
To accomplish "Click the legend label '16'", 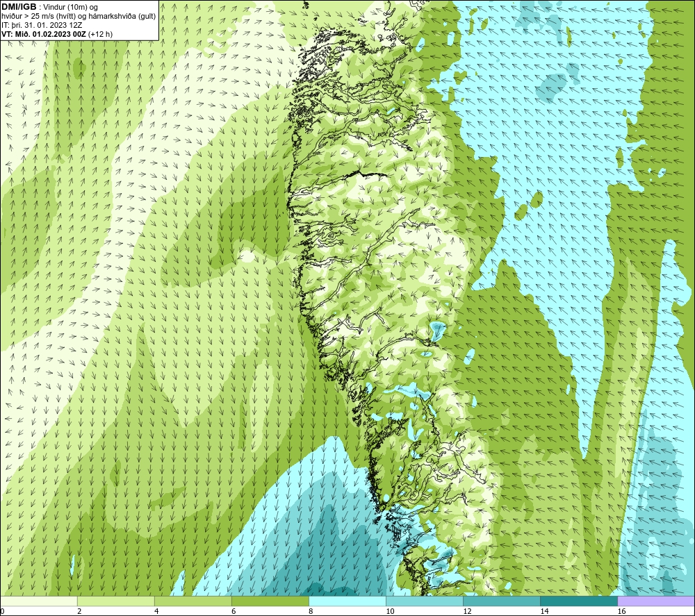I will click(621, 611).
